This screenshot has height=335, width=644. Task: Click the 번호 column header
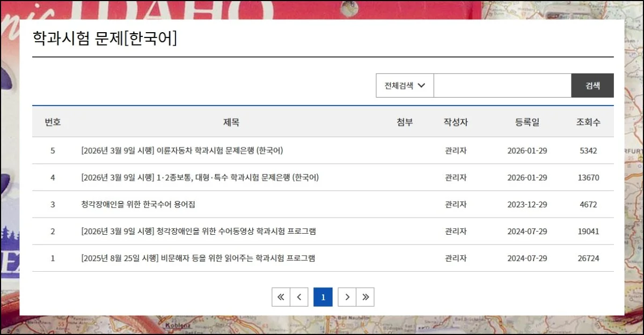tap(54, 122)
